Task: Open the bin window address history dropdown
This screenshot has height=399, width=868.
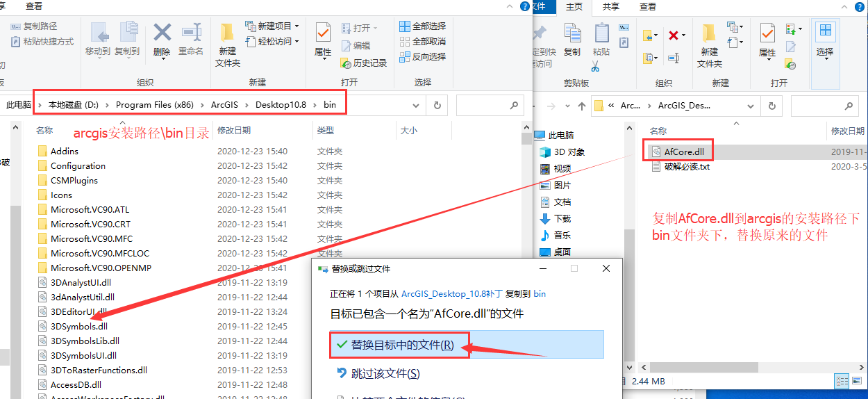Action: click(x=416, y=106)
